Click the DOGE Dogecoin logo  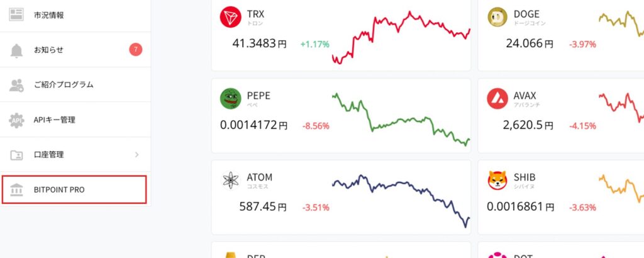pyautogui.click(x=497, y=18)
